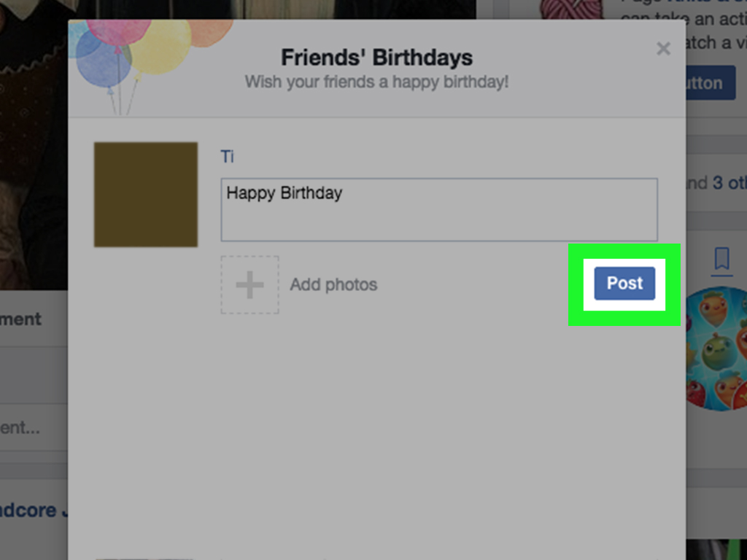Click the 'Wish your friends a happy birthday!' subtitle
Image resolution: width=747 pixels, height=560 pixels.
click(x=376, y=82)
